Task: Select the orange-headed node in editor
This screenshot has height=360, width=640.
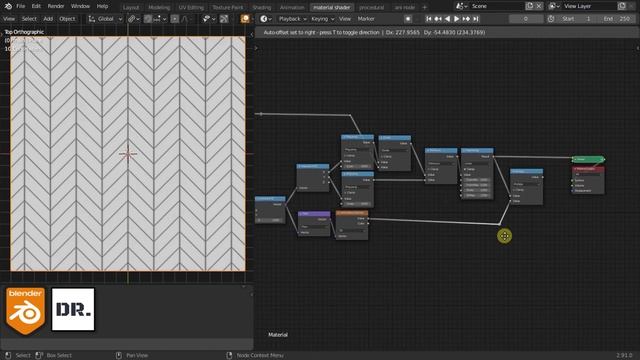Action: point(352,213)
